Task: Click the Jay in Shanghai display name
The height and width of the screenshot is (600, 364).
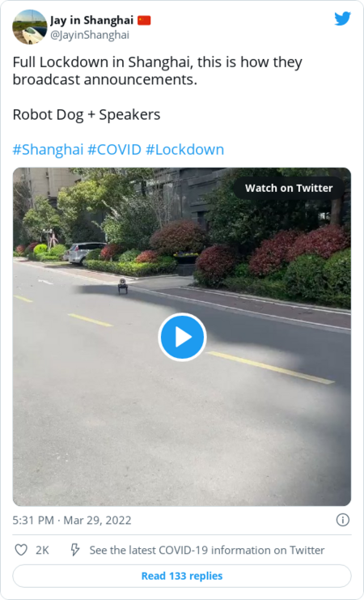Action: point(91,20)
